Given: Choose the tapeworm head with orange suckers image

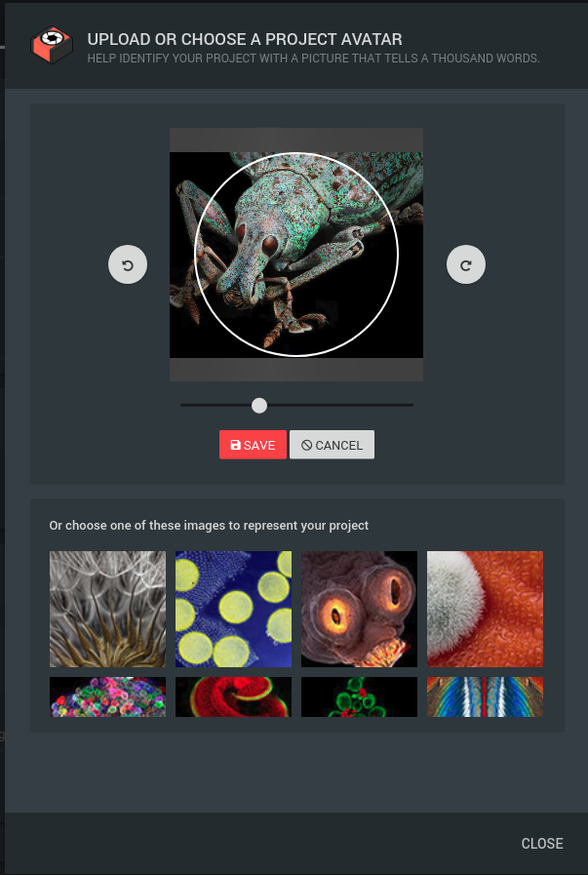Looking at the screenshot, I should 359,609.
